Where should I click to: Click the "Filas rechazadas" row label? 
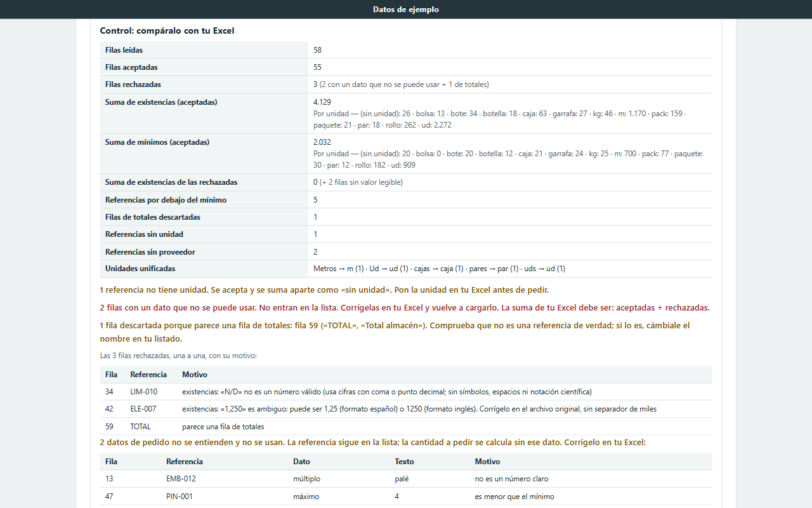(133, 84)
